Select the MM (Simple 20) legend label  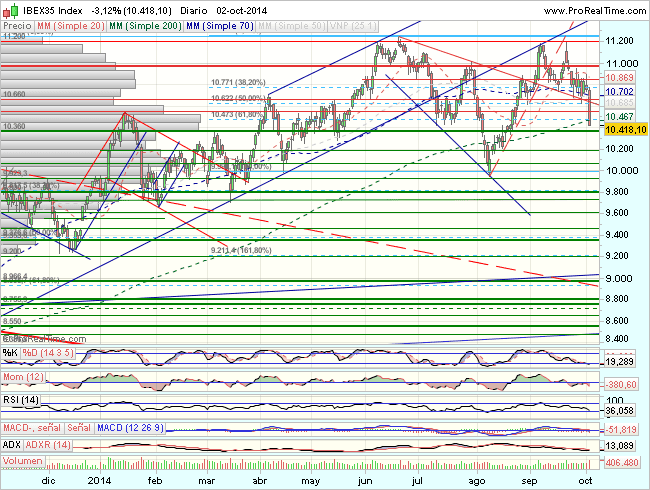(70, 26)
